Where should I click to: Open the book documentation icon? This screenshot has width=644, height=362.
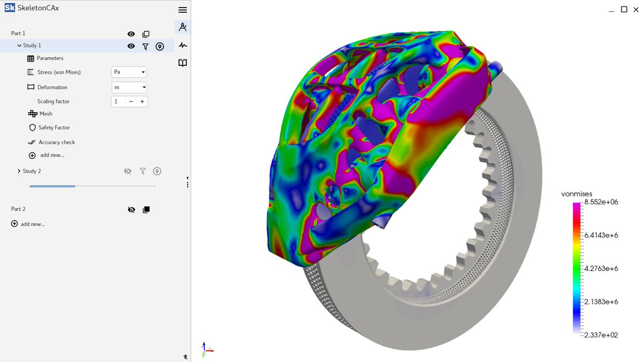click(182, 63)
